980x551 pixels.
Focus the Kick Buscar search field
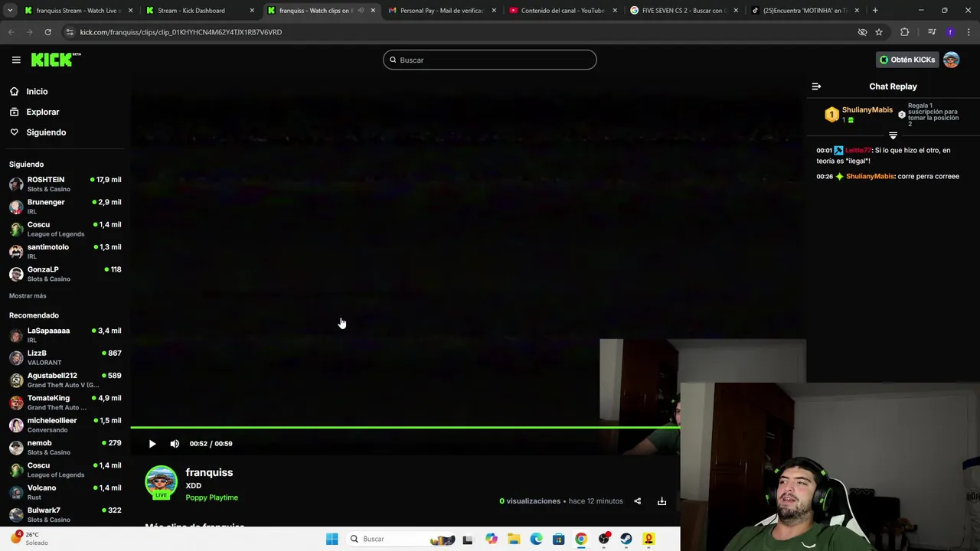tap(489, 60)
